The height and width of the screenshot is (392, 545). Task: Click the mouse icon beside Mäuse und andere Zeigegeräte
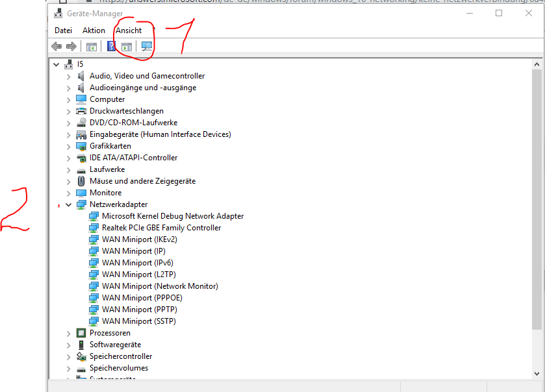pyautogui.click(x=81, y=181)
